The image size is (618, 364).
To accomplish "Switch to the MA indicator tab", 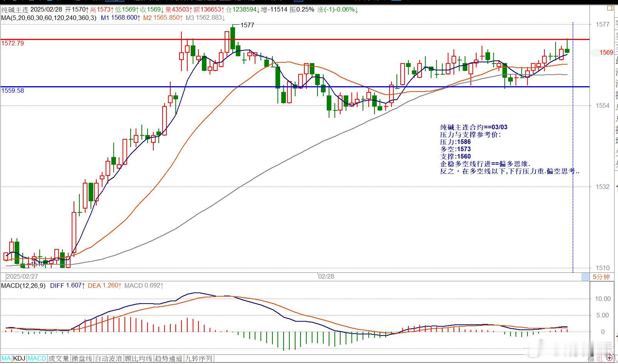I will coord(7,359).
